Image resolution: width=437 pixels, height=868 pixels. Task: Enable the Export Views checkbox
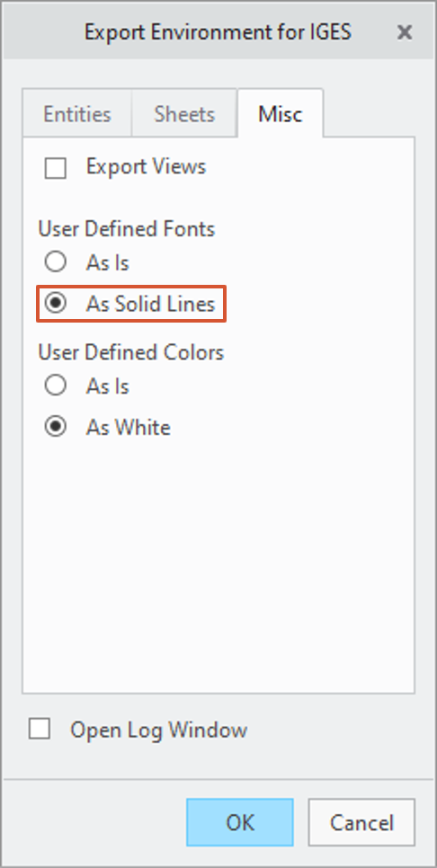(x=56, y=168)
